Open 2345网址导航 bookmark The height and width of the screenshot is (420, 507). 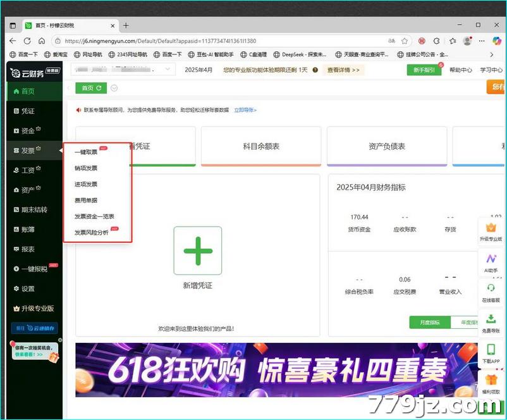click(x=128, y=54)
